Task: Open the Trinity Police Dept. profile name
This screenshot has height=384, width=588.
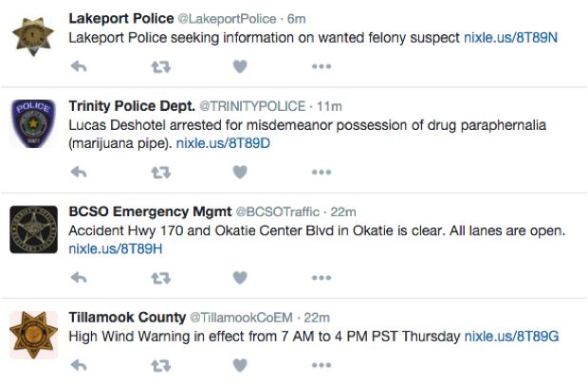Action: (132, 106)
